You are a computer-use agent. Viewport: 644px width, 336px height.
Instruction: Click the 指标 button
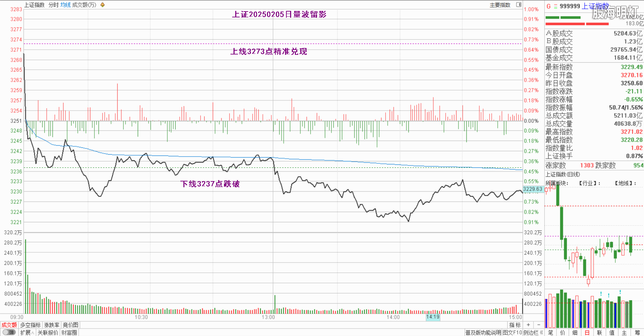tap(515, 325)
